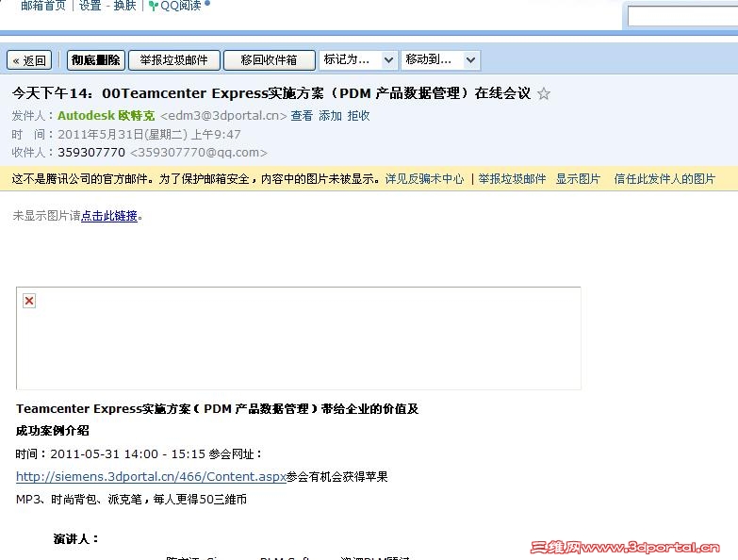Open 设置 in the top navigation
The height and width of the screenshot is (560, 738).
click(90, 6)
